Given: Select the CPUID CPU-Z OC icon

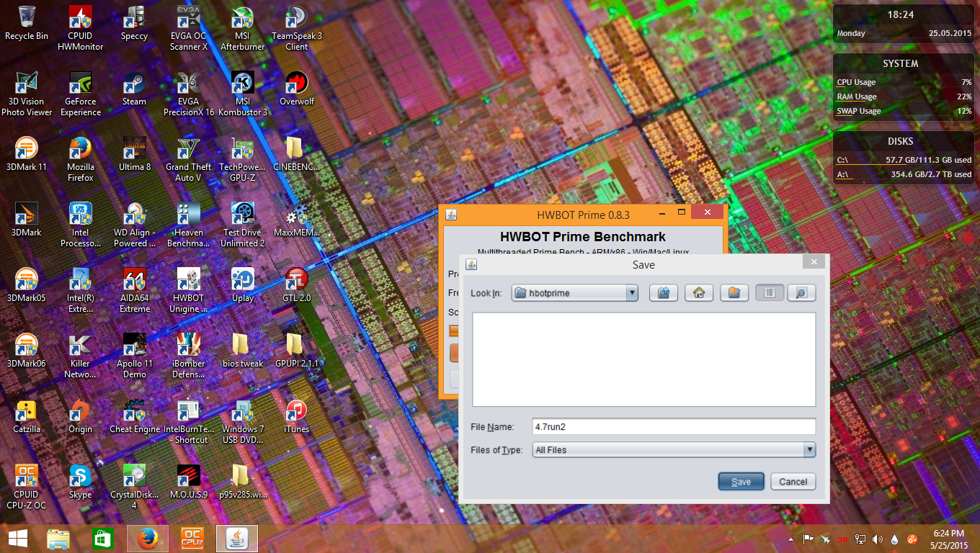Looking at the screenshot, I should pyautogui.click(x=27, y=487).
